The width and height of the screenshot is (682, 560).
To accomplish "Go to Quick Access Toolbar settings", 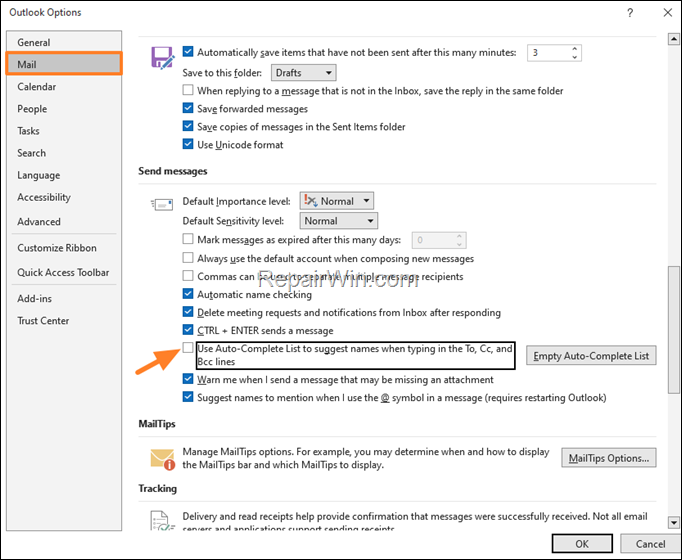I will coord(64,273).
